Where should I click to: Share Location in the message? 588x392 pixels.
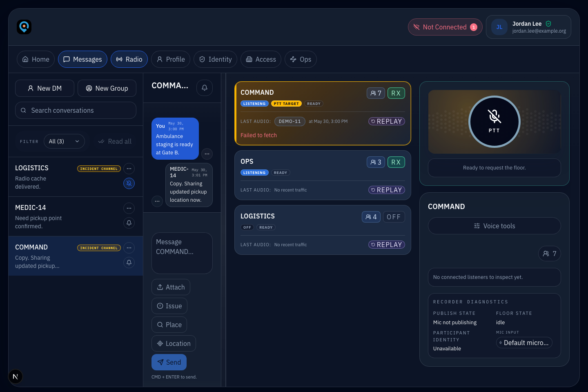(174, 343)
